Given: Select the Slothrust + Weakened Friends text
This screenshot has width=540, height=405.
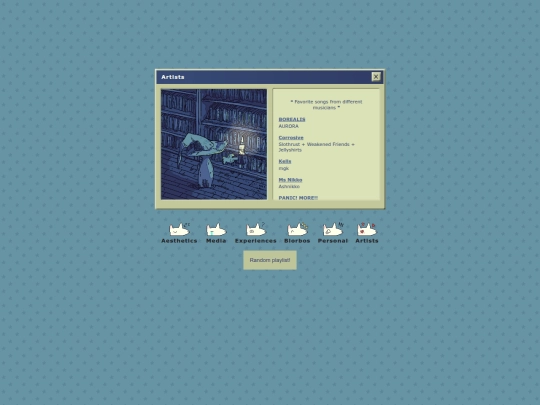Looking at the screenshot, I should pos(316,147).
